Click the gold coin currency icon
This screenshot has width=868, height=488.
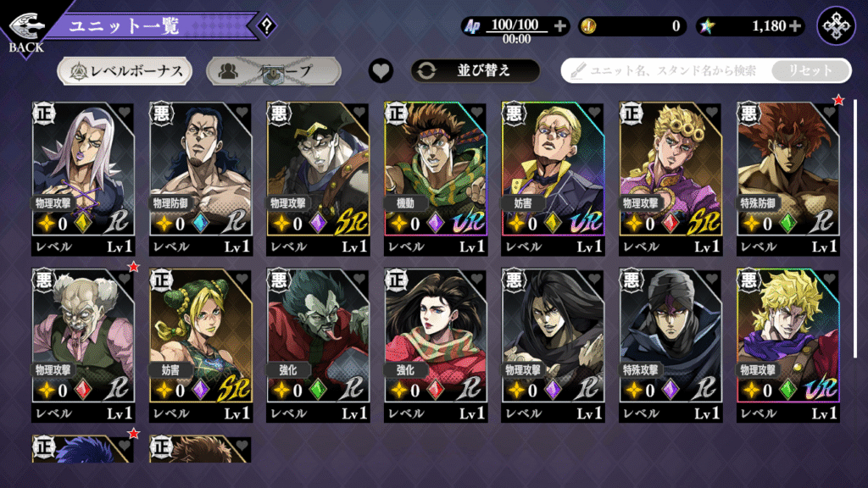click(588, 25)
